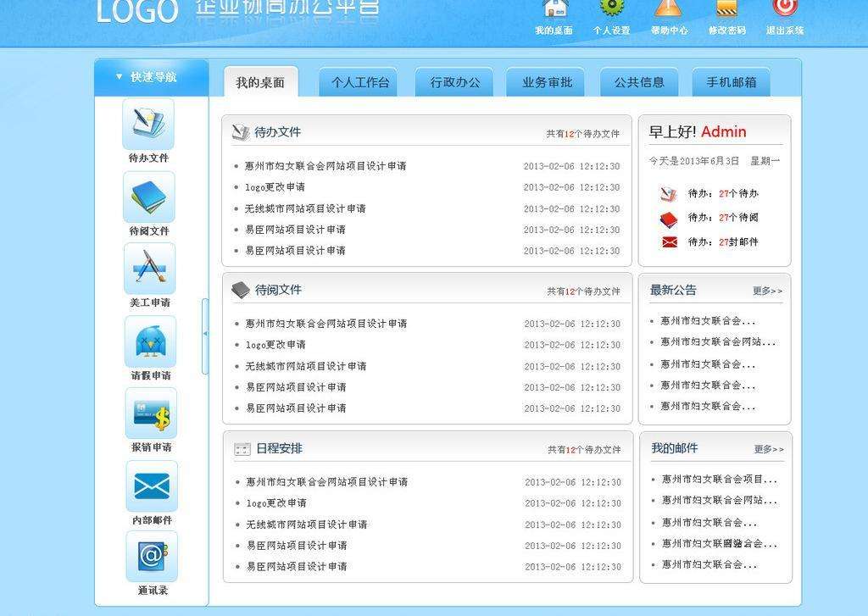Click the 请假申请 bird icon
This screenshot has width=868, height=616.
pos(150,343)
